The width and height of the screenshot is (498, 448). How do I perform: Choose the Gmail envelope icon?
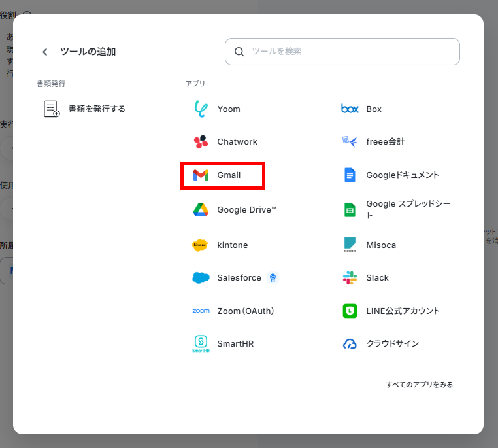coord(201,175)
